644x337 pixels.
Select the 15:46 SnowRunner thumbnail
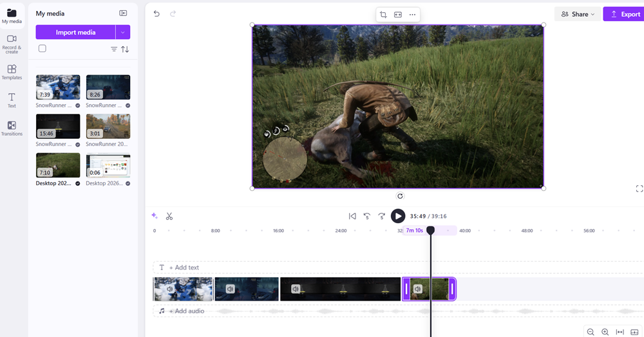click(58, 126)
